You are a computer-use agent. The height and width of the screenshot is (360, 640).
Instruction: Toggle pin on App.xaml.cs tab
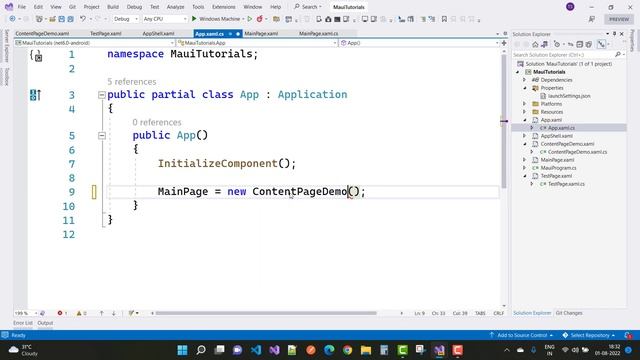coord(230,33)
